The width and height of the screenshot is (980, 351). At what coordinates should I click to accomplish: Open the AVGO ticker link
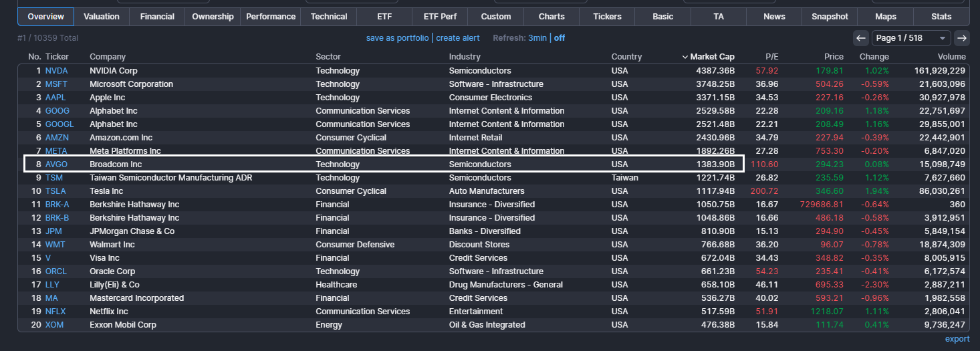pos(56,164)
